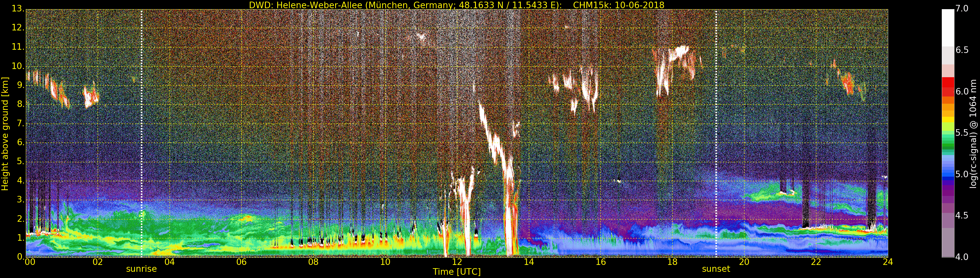Click the '08' time tick label
This screenshot has height=278, width=980.
click(313, 262)
